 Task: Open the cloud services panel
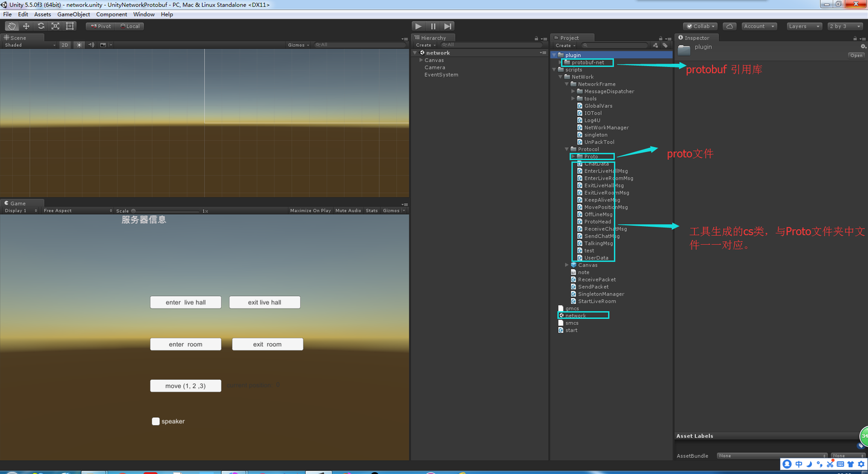729,26
